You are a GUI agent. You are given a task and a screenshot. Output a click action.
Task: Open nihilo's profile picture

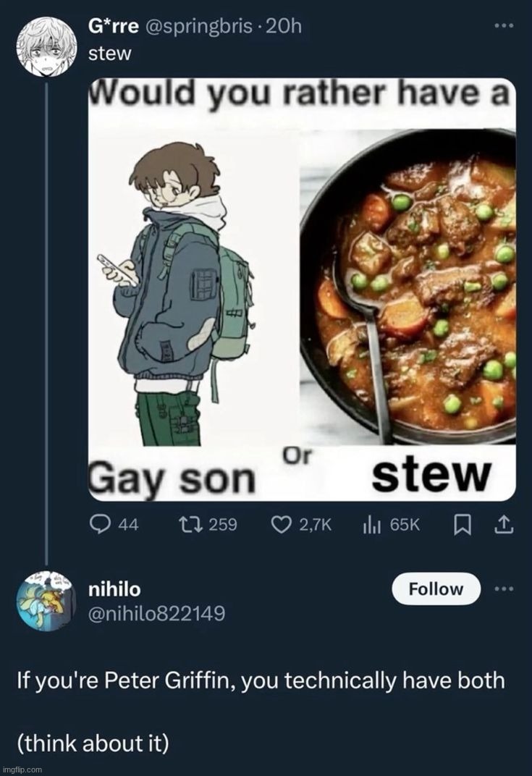coord(45,601)
